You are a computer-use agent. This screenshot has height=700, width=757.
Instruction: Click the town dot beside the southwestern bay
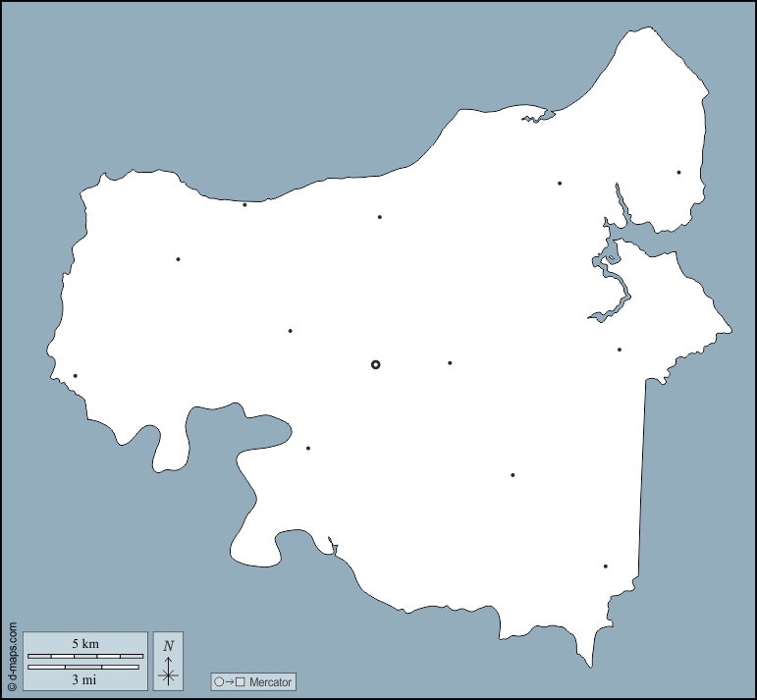click(x=307, y=449)
